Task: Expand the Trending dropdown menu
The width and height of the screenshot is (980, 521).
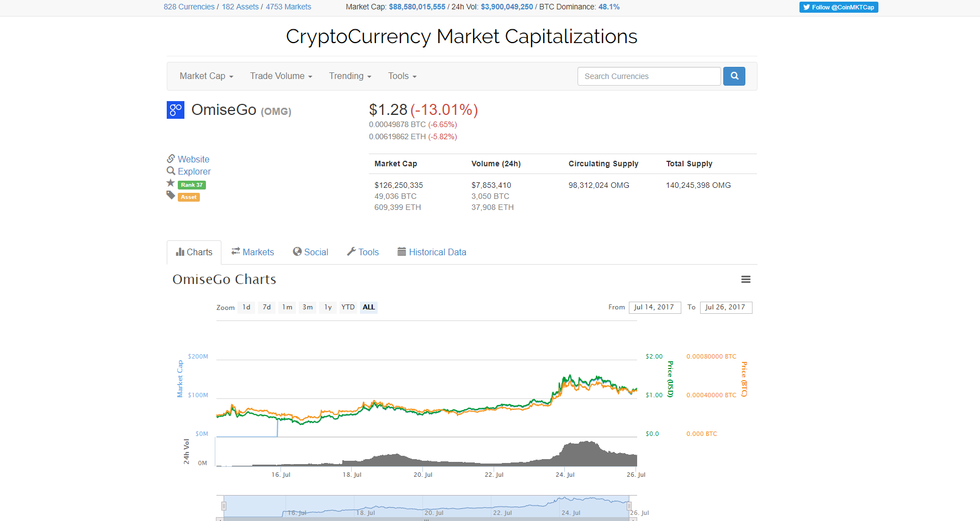Action: (350, 76)
